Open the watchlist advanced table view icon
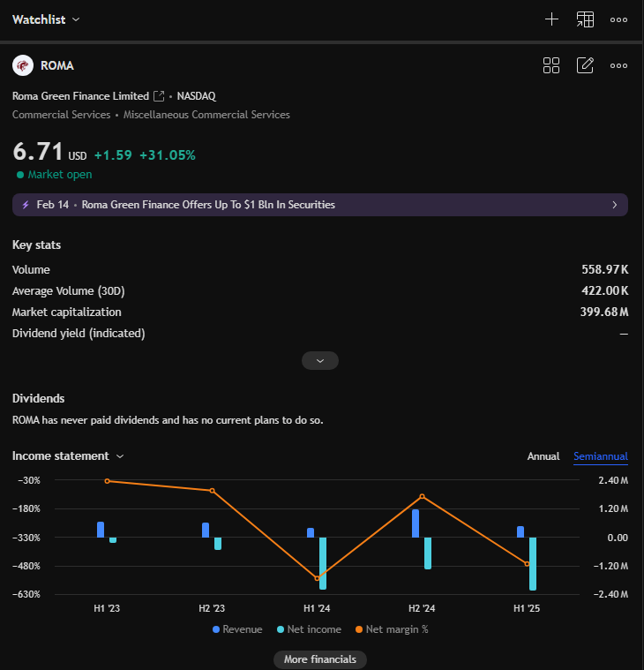 (x=585, y=19)
